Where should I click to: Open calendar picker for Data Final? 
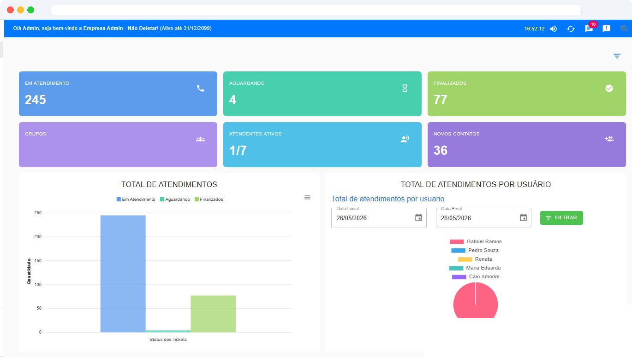coord(523,218)
